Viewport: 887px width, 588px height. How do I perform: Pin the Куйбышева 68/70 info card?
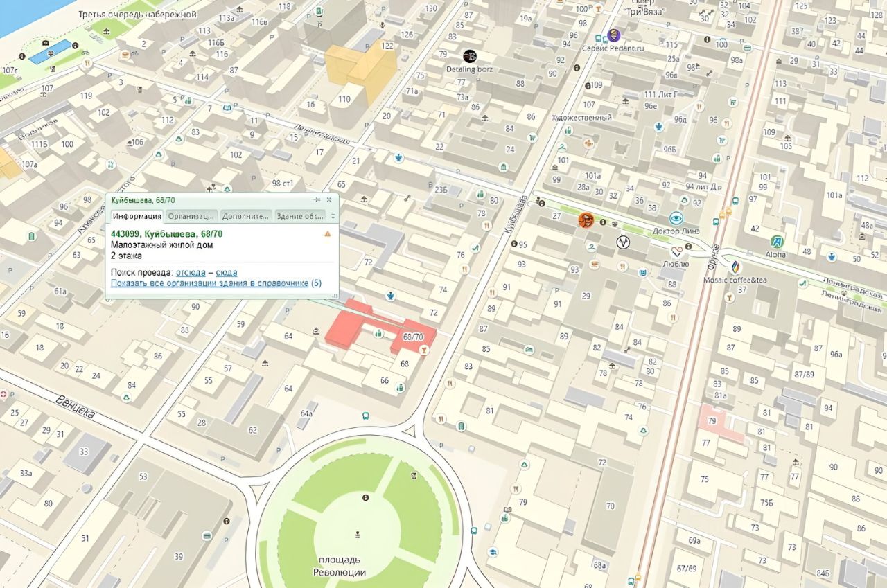tap(317, 199)
